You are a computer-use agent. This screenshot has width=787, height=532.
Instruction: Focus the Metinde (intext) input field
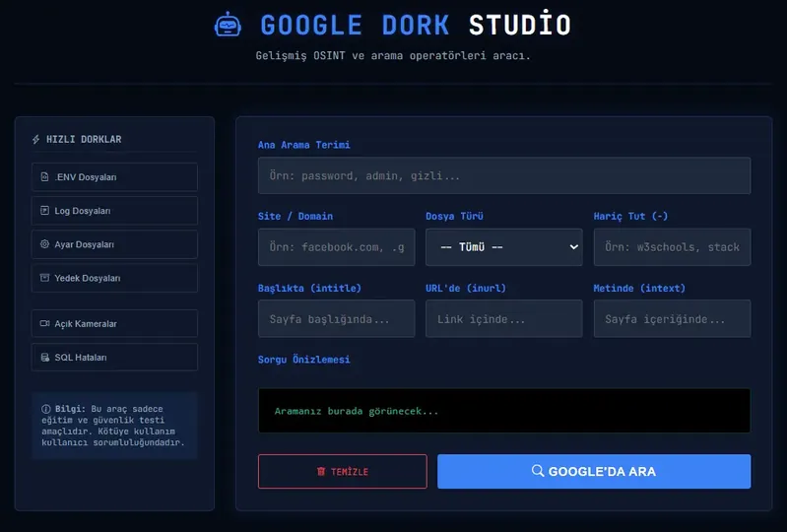[672, 318]
